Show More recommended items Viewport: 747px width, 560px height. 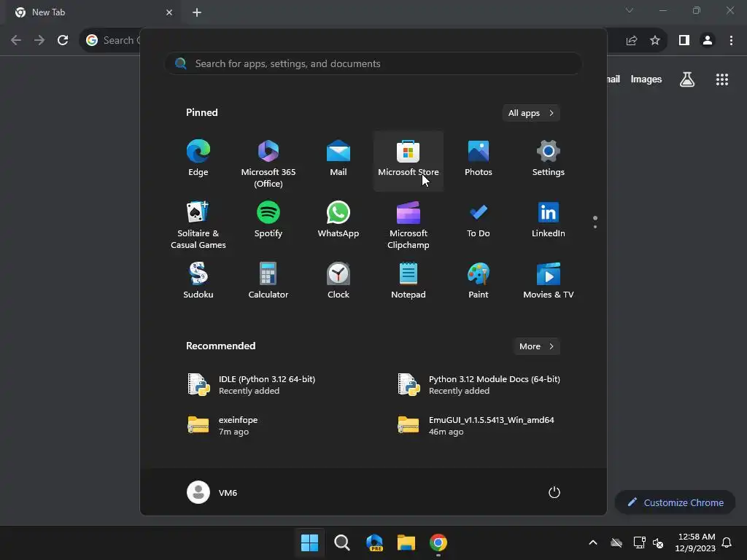pyautogui.click(x=536, y=346)
